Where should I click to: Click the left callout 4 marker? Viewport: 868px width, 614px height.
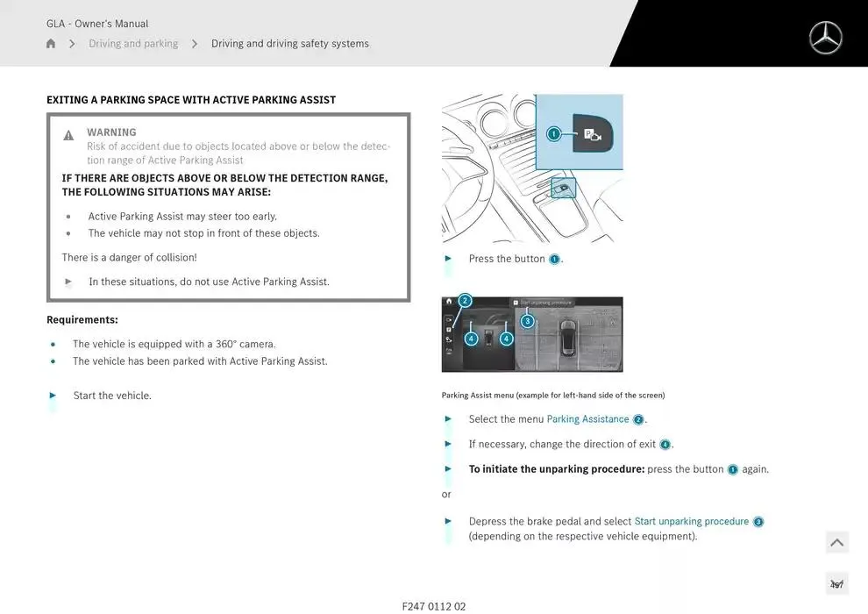(471, 339)
